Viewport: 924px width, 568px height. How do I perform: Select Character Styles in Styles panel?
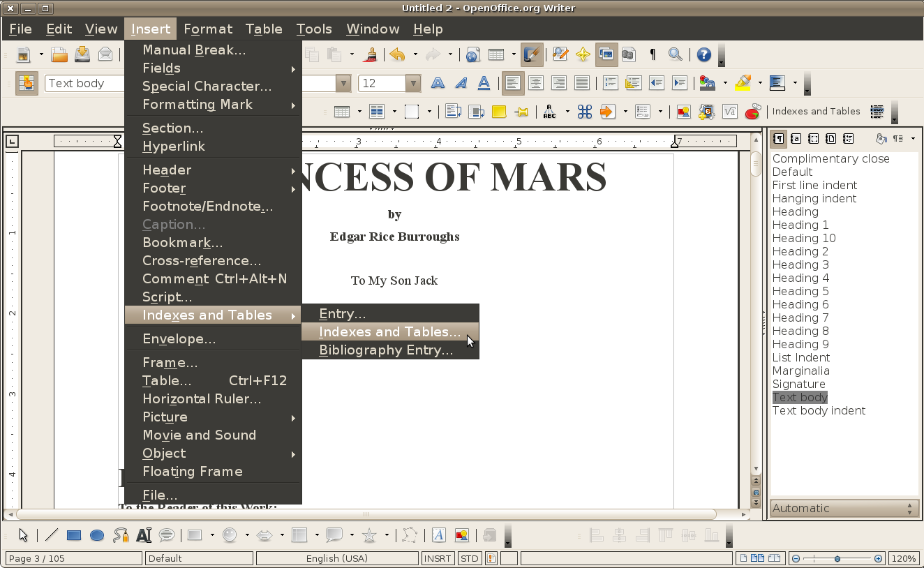coord(796,139)
